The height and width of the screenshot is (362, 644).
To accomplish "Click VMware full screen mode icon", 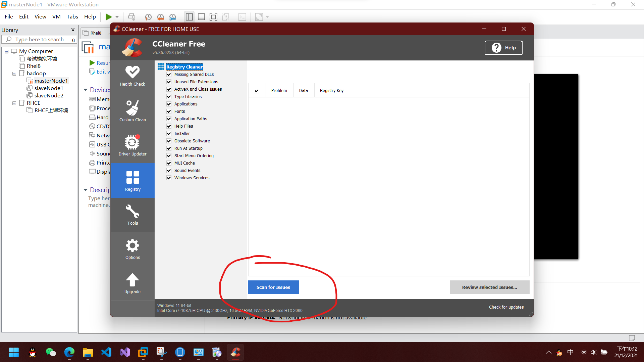I will tap(213, 17).
